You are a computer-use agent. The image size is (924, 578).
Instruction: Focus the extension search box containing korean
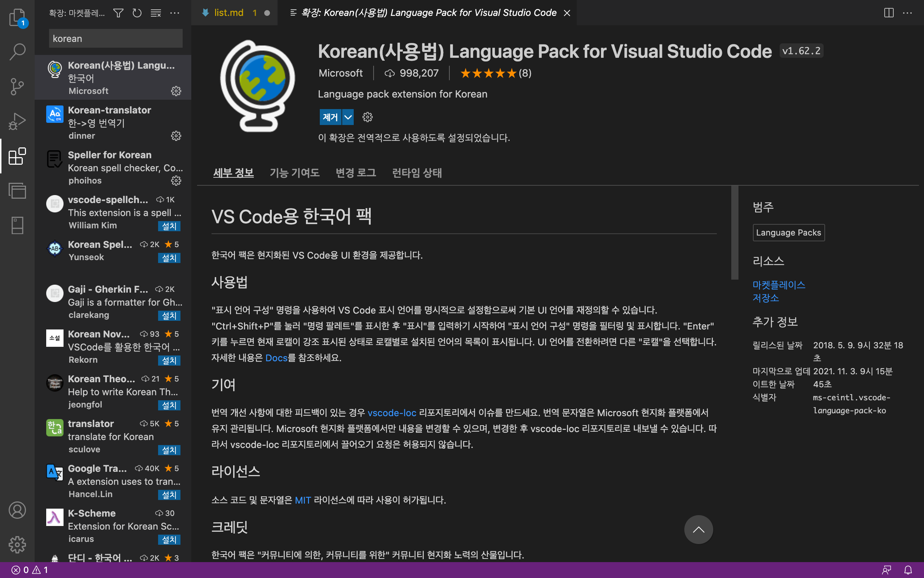point(116,38)
